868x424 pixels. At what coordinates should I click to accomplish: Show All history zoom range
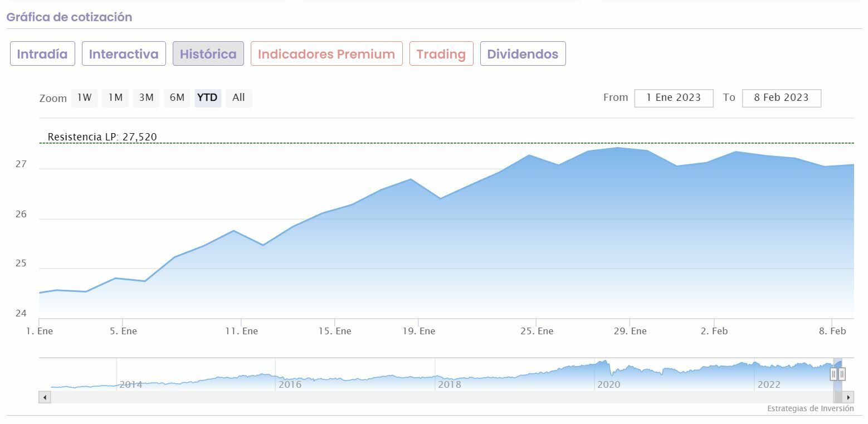pos(238,98)
